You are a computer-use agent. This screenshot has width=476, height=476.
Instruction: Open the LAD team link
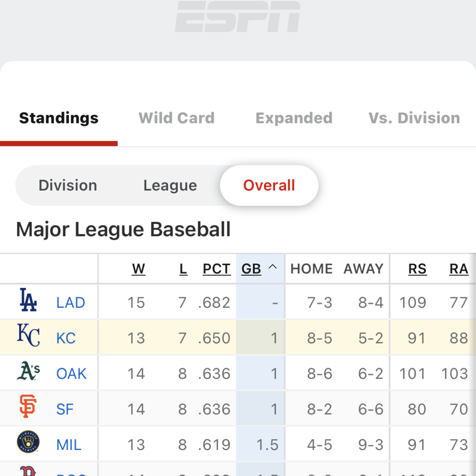(x=71, y=303)
